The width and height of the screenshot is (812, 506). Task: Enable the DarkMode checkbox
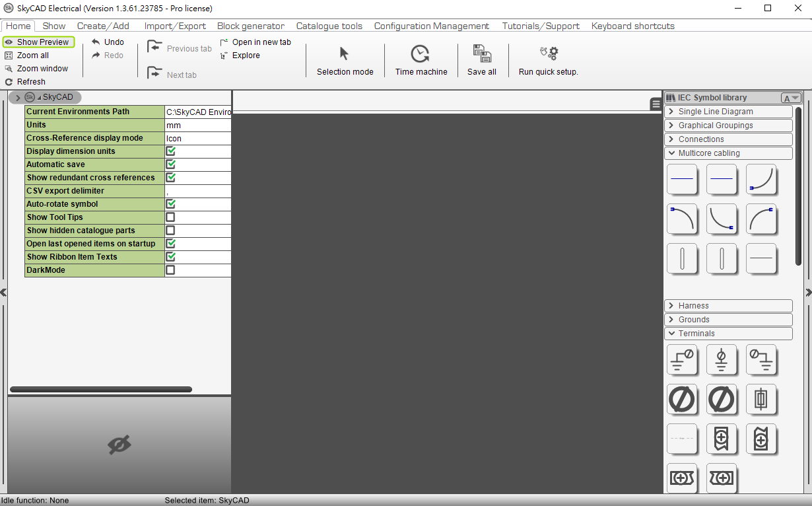pyautogui.click(x=170, y=270)
